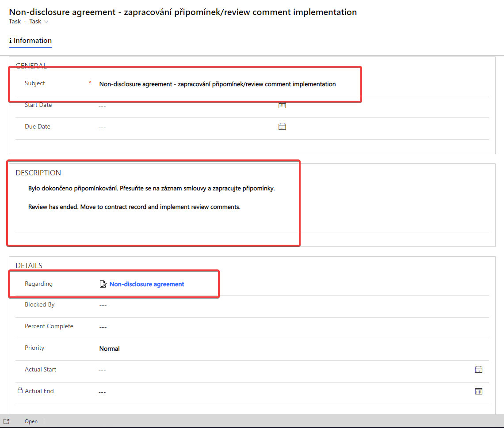504x428 pixels.
Task: Click the pop-out icon in the status bar
Action: 6,421
